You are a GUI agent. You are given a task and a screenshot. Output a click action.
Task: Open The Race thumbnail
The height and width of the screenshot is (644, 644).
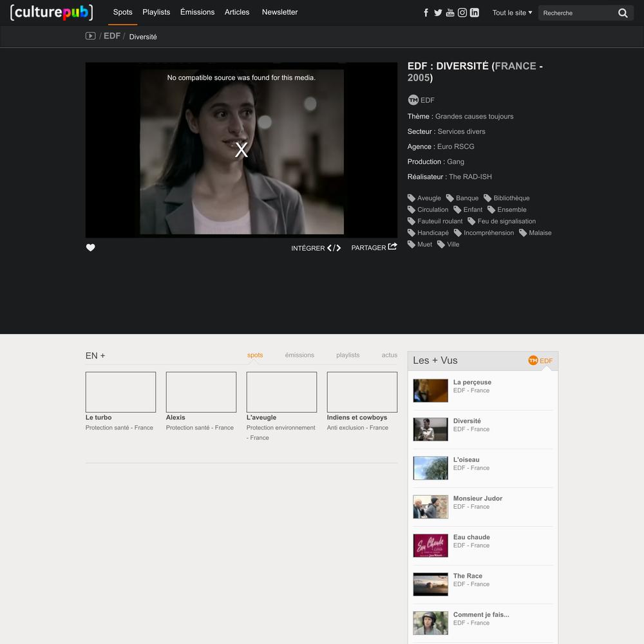pos(430,584)
